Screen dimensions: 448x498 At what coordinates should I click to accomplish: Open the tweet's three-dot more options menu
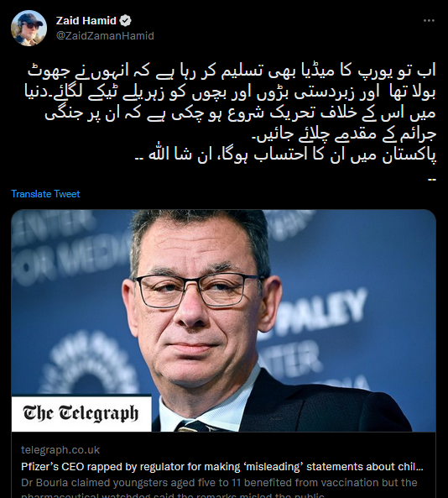tap(429, 21)
